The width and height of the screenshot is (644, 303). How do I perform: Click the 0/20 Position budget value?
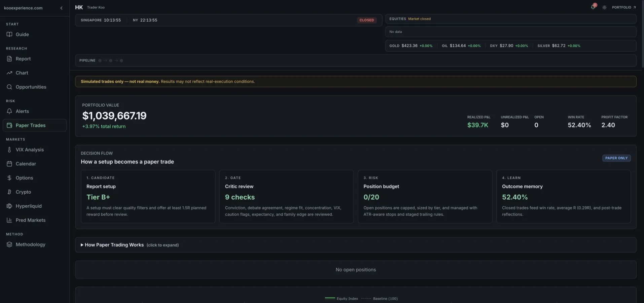click(371, 197)
